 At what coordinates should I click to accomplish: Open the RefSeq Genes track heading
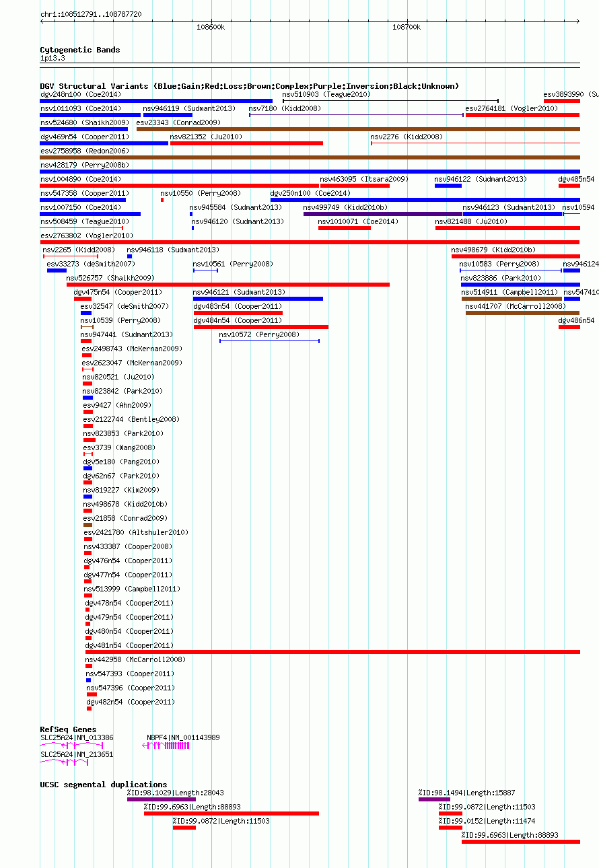pos(68,730)
